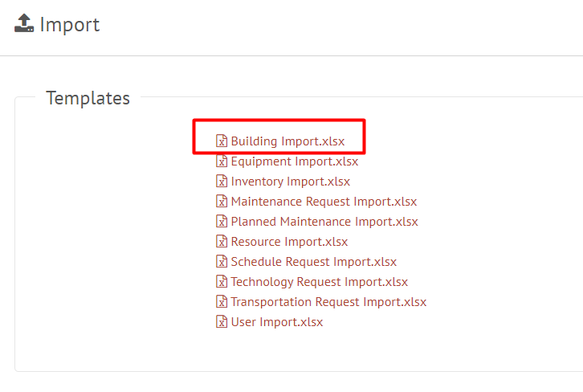Click the Excel icon beside Resource Import.xlsx
The image size is (583, 392).
222,241
